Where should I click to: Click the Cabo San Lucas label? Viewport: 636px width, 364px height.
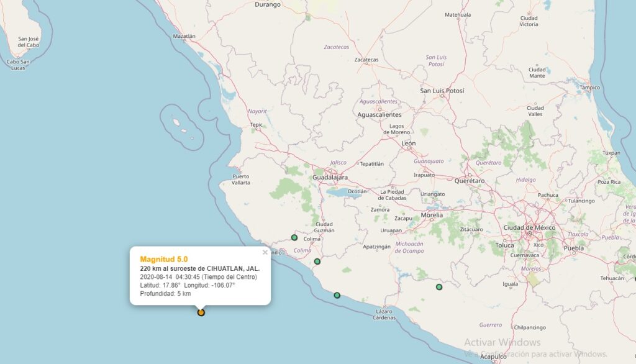tap(19, 64)
